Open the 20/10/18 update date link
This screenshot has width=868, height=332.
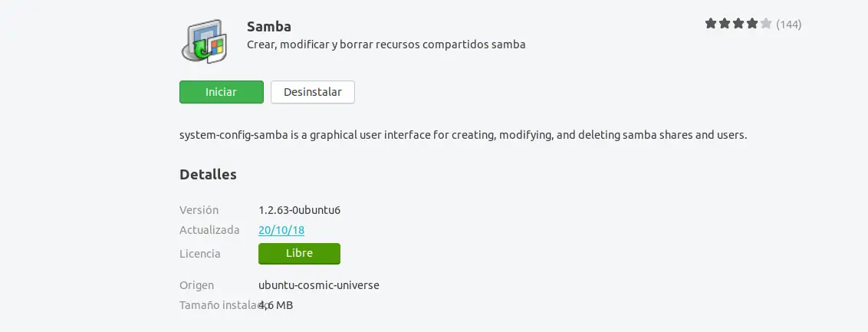click(x=282, y=230)
